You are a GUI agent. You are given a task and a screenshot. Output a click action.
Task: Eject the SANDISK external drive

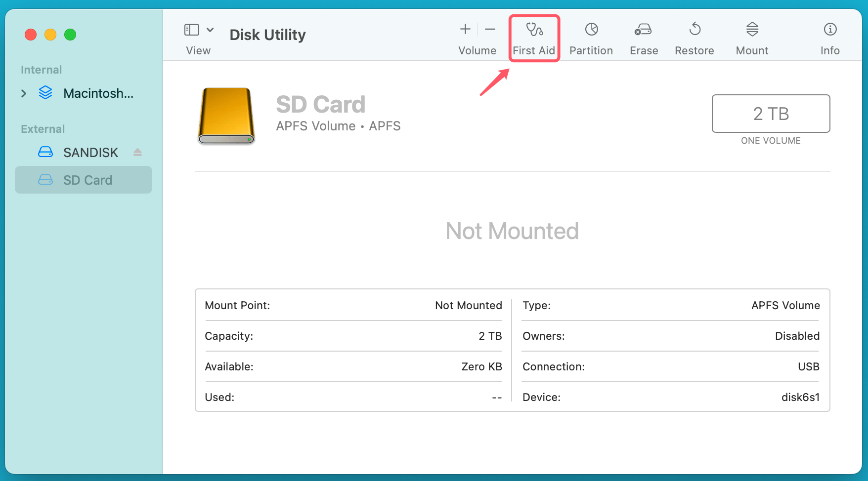[137, 152]
